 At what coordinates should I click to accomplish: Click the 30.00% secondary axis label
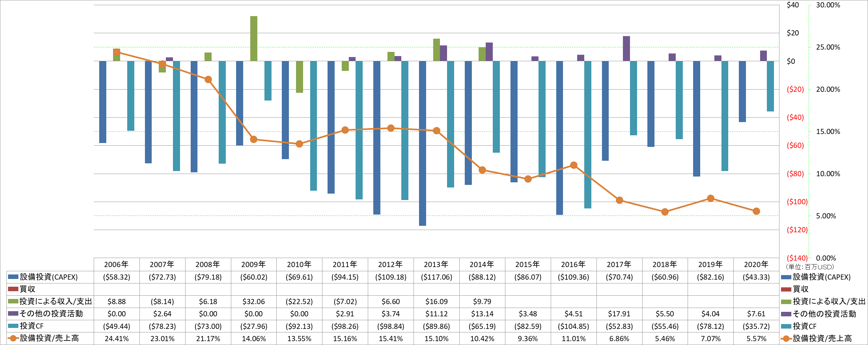click(828, 5)
